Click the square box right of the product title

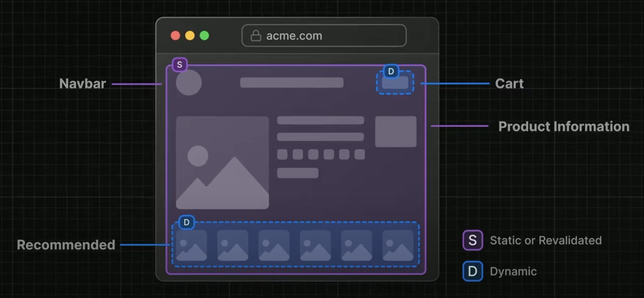tap(396, 132)
